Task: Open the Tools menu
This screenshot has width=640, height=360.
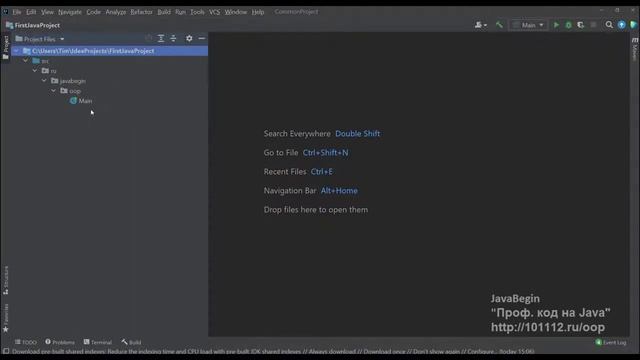Action: click(197, 12)
